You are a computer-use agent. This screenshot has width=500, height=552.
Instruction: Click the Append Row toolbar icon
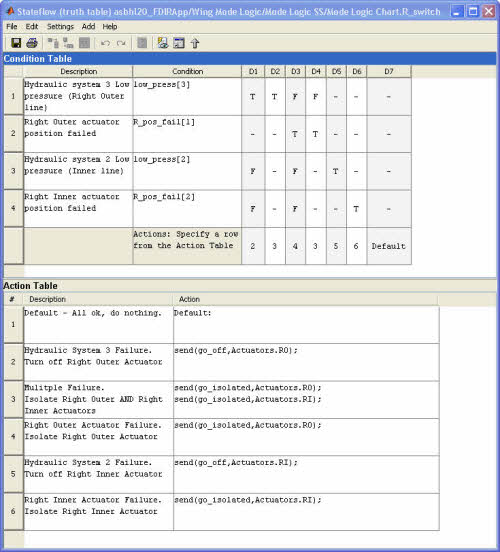coord(53,43)
